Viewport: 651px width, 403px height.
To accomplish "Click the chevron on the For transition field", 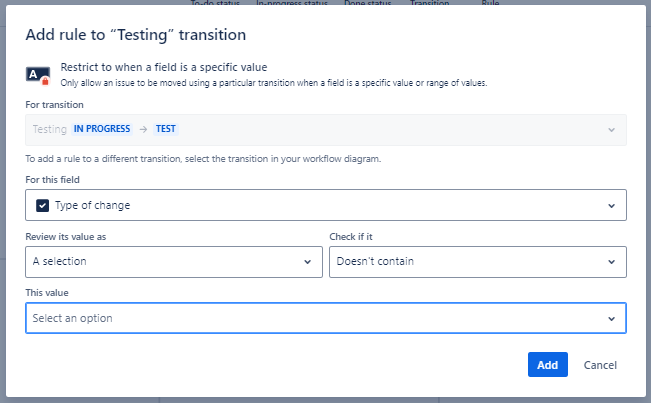I will 611,130.
